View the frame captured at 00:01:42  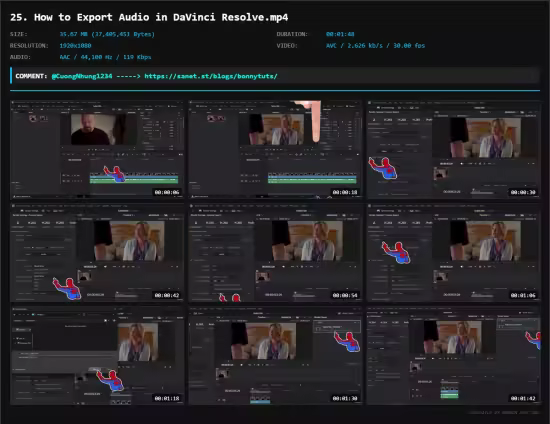(x=454, y=356)
